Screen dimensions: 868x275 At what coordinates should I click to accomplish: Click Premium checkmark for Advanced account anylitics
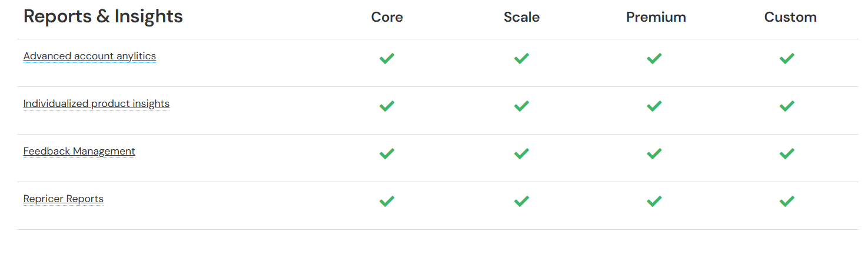pos(654,59)
